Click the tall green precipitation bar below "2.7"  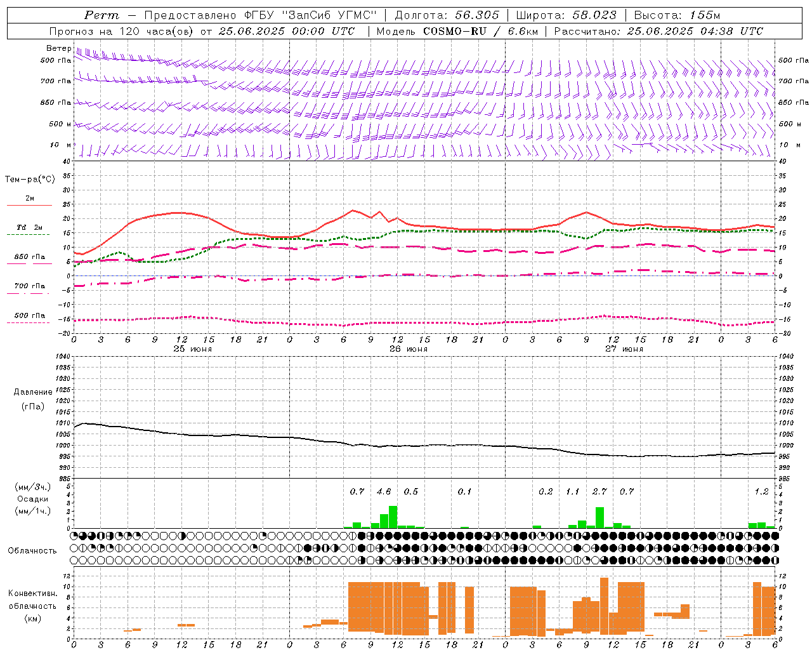point(599,517)
